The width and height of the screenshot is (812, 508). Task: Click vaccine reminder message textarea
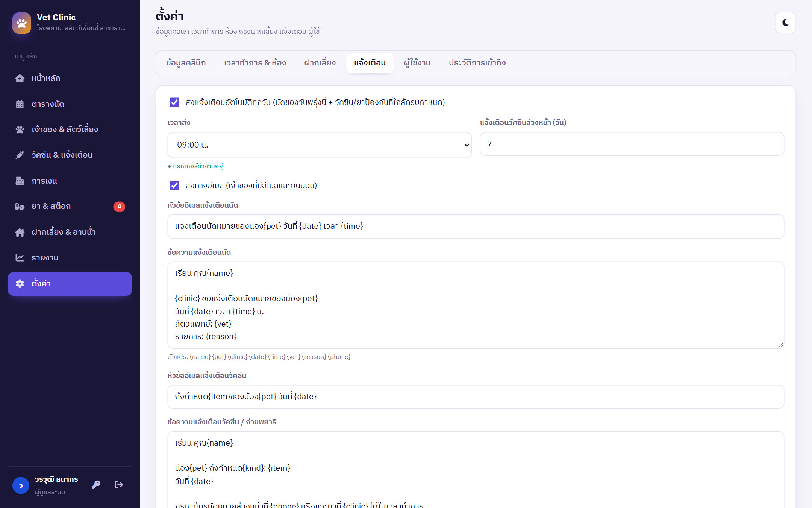[x=476, y=470]
